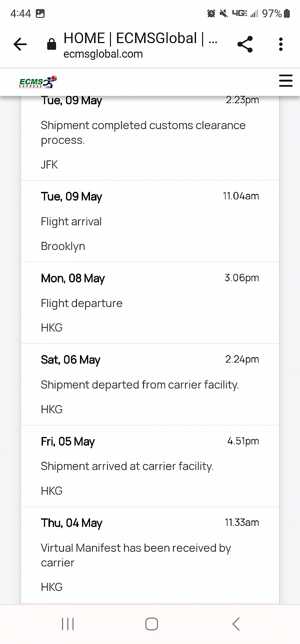The width and height of the screenshot is (300, 644).
Task: Click the ECMS Express logo
Action: click(x=38, y=82)
